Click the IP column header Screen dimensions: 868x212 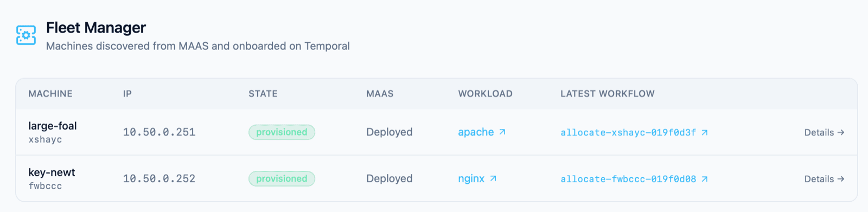click(127, 94)
